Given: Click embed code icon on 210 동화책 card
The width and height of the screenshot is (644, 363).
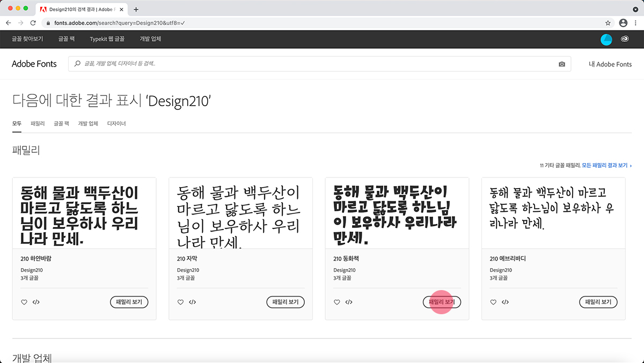Looking at the screenshot, I should point(349,302).
